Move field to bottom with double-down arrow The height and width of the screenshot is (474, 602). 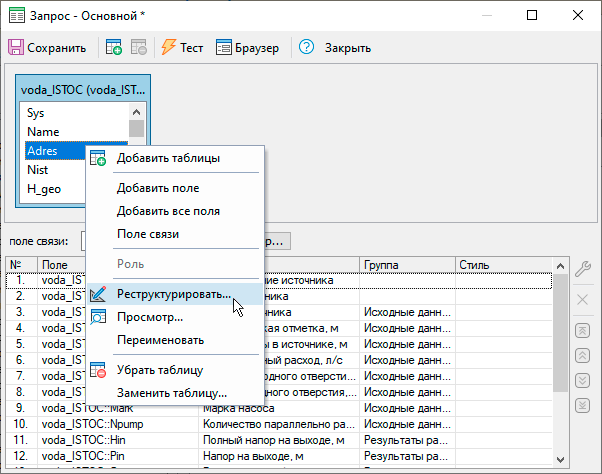pyautogui.click(x=584, y=404)
